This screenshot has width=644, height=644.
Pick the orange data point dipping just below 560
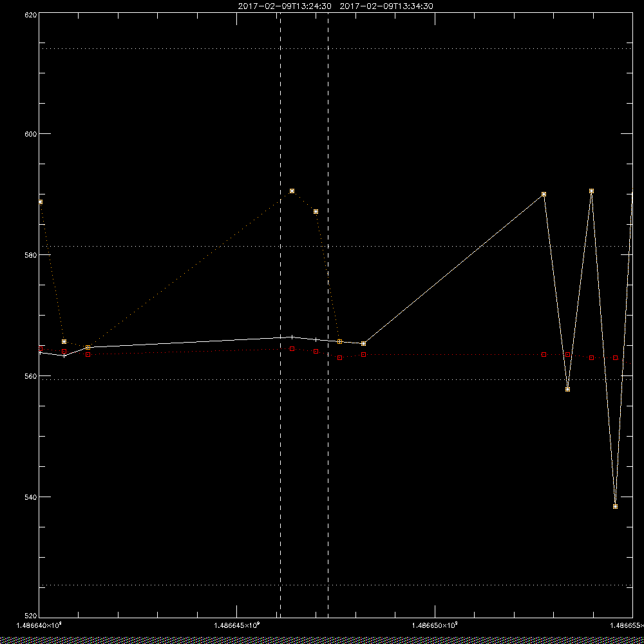click(x=567, y=390)
